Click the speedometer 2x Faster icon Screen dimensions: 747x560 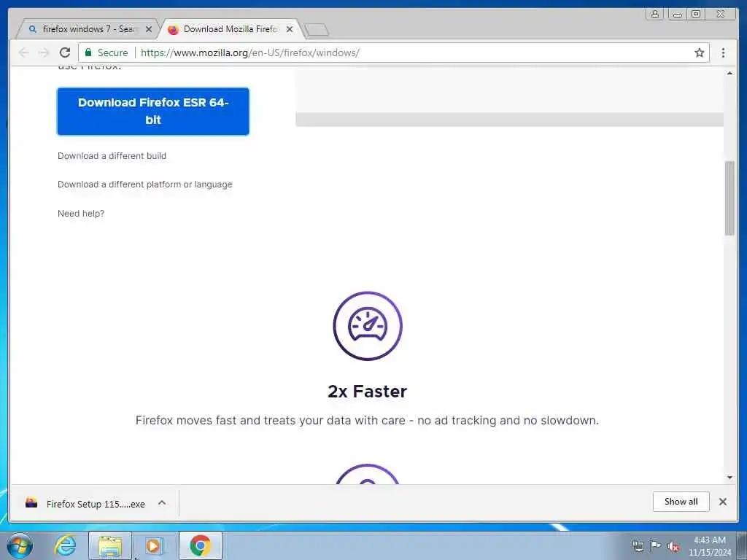(368, 326)
